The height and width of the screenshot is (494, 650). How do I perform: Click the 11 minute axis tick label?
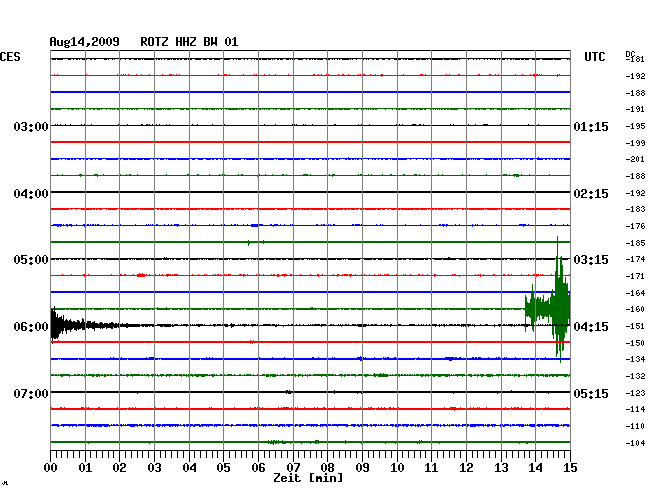click(x=432, y=467)
